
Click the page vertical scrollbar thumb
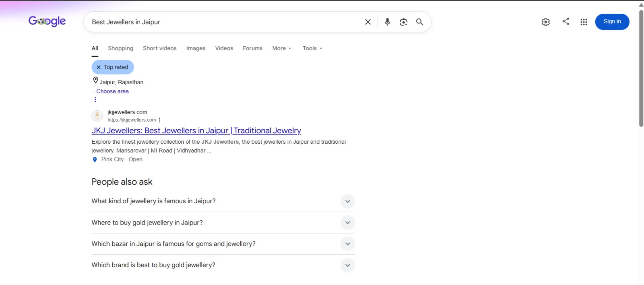641,68
